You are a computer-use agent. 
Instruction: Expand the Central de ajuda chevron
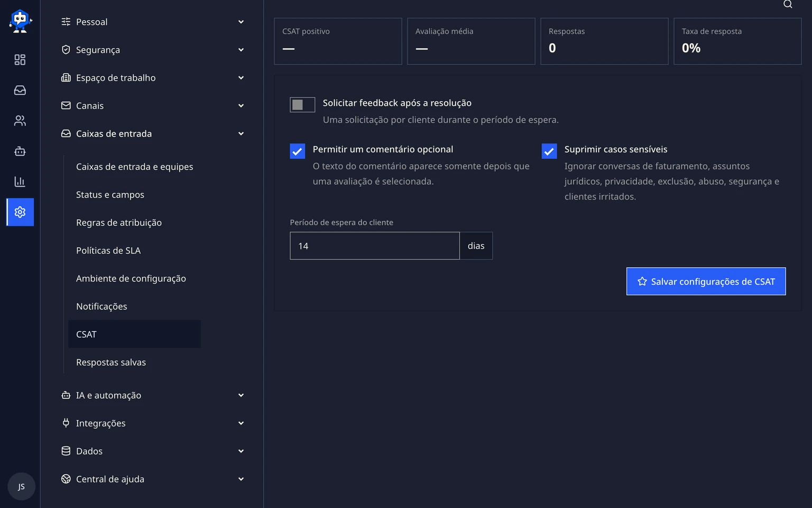(241, 479)
